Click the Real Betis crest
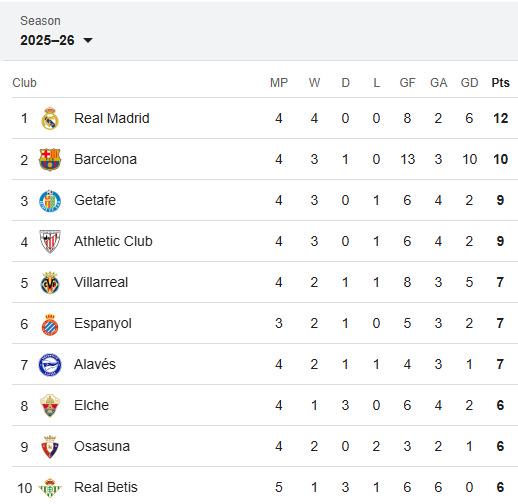The height and width of the screenshot is (504, 518). [x=50, y=488]
